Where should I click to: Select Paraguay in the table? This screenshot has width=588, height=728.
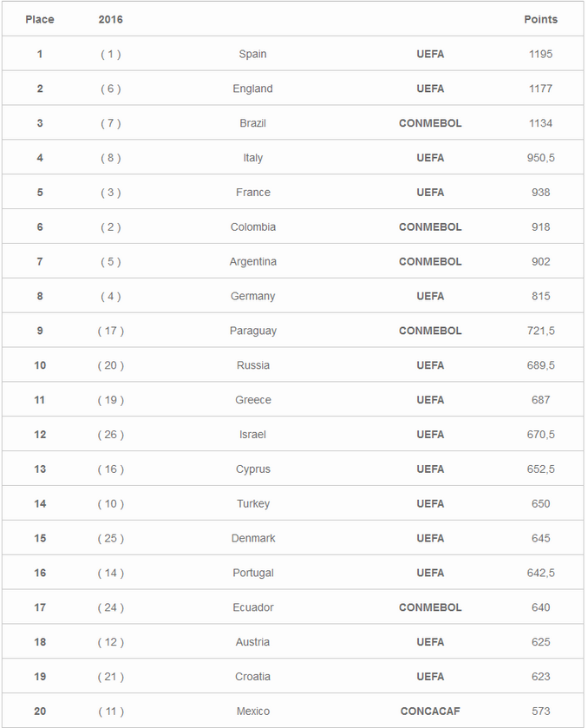pos(252,331)
